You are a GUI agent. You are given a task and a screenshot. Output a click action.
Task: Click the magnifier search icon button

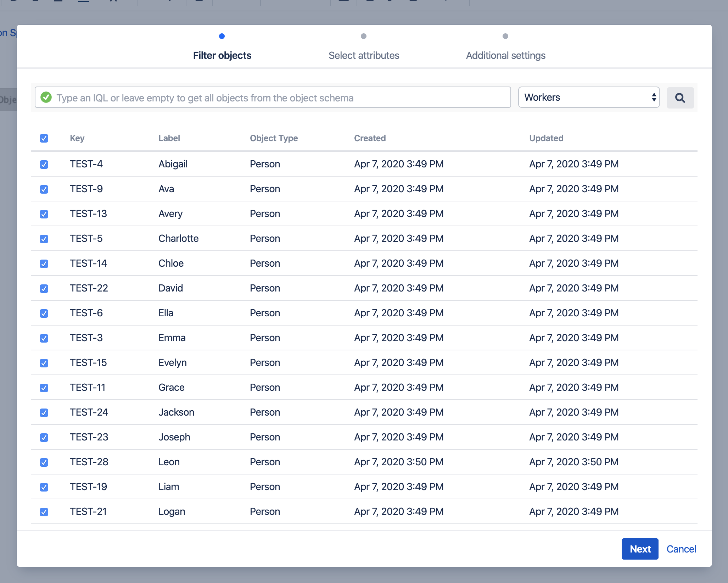(680, 98)
